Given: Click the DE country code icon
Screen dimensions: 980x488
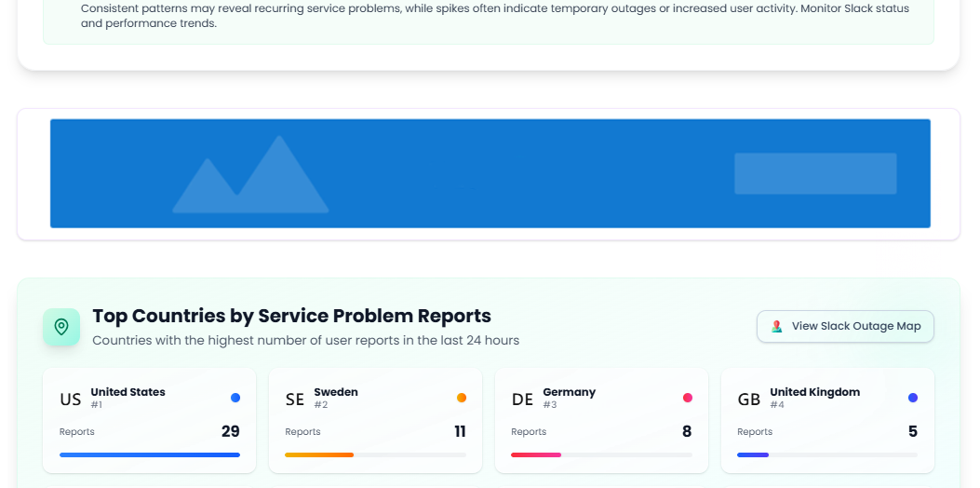Looking at the screenshot, I should click(522, 400).
